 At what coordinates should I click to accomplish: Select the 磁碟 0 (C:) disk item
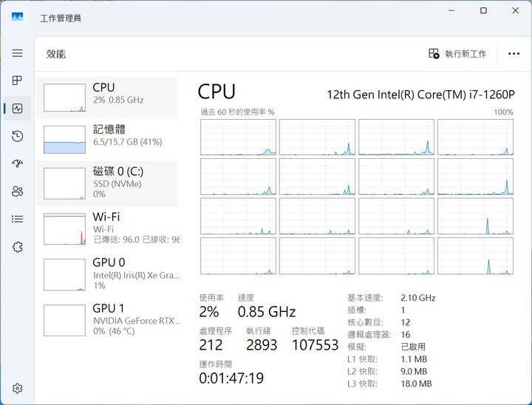108,183
